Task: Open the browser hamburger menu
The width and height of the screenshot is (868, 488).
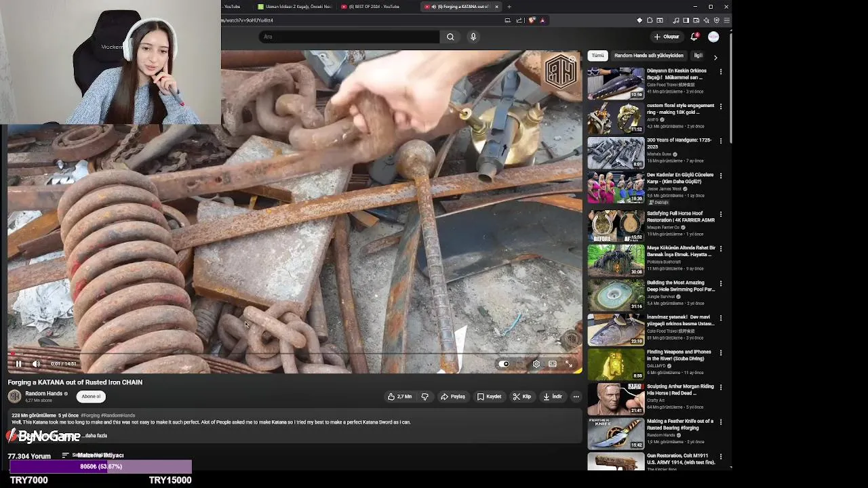Action: point(726,20)
